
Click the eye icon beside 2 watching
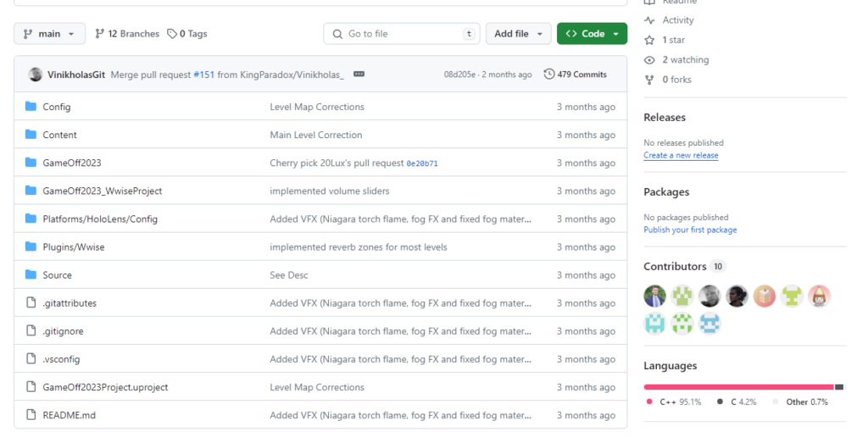click(649, 60)
